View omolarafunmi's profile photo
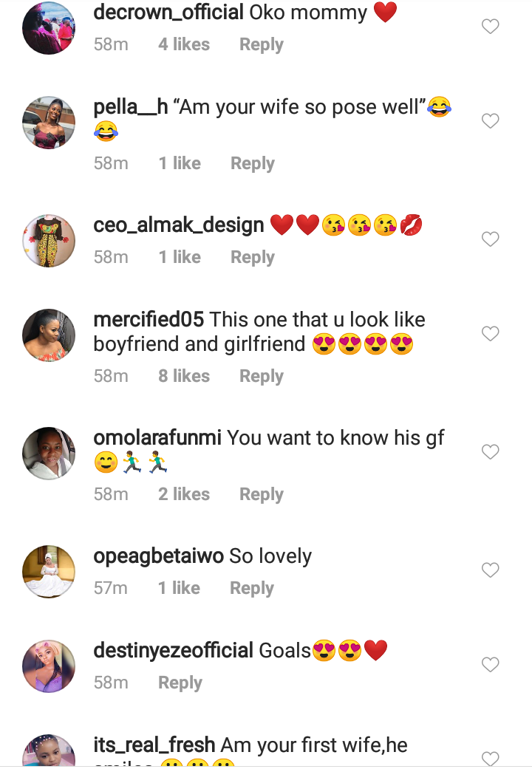 click(49, 454)
